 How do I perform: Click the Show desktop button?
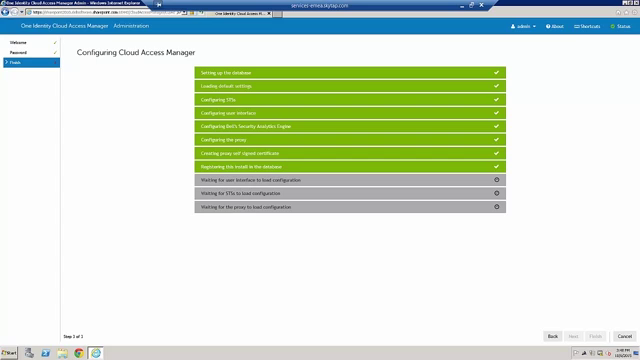click(x=636, y=353)
